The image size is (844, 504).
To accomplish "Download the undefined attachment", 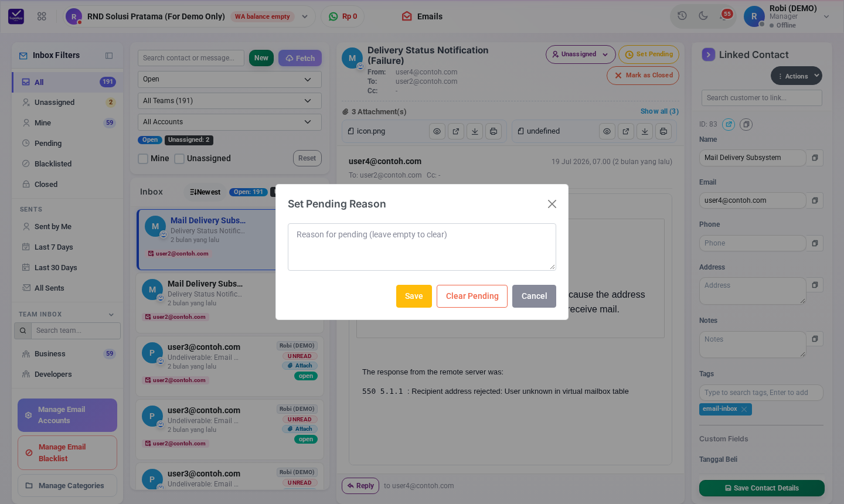I will coord(645,131).
